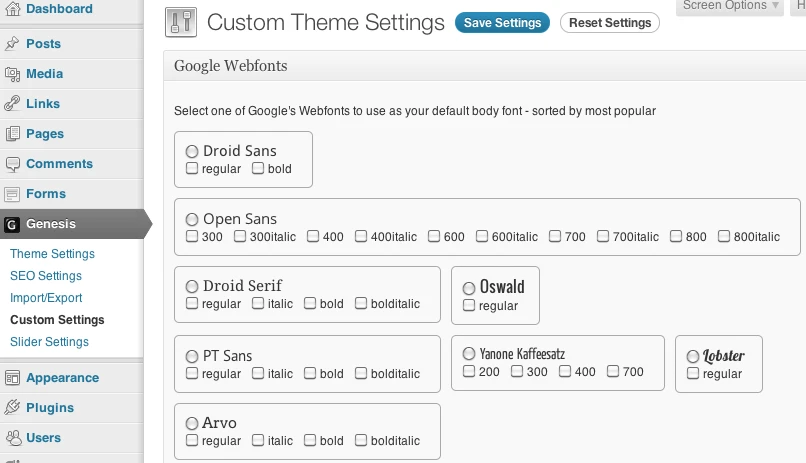Enable Open Sans 800 checkbox
The image size is (806, 463).
[x=676, y=236]
